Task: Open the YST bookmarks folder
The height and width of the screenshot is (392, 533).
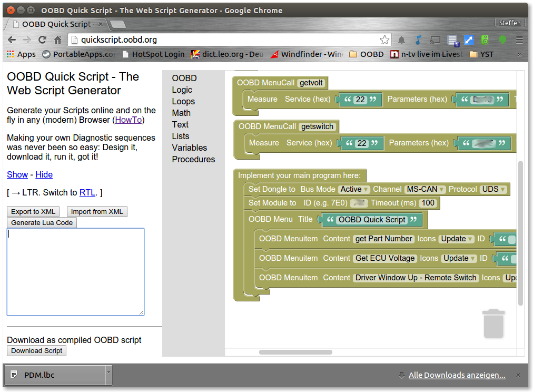Action: pyautogui.click(x=481, y=54)
